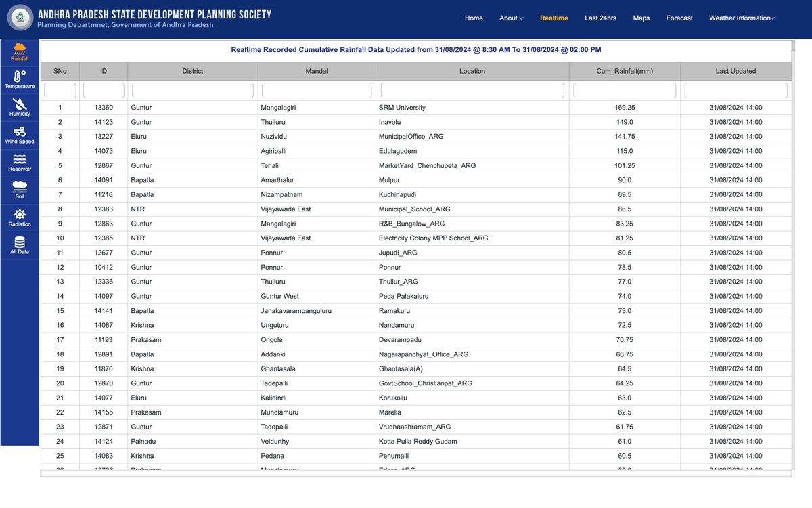Image resolution: width=812 pixels, height=508 pixels.
Task: Sort by the SNo column header
Action: [x=60, y=71]
